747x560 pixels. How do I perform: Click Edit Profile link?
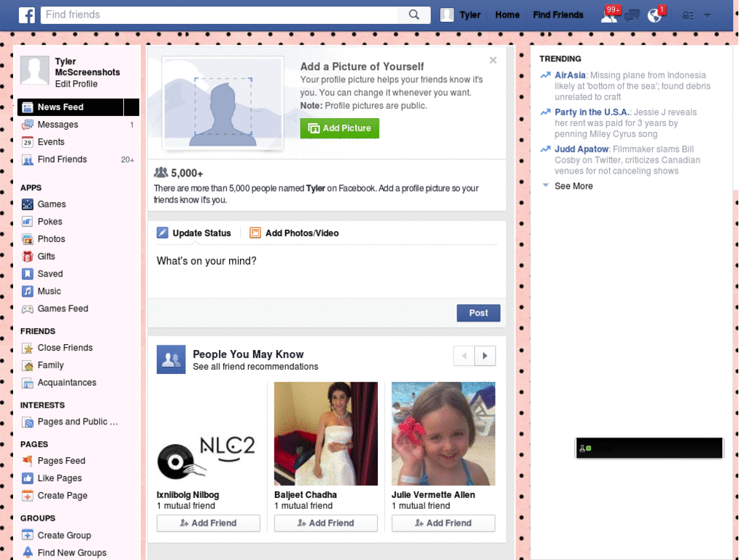coord(76,84)
